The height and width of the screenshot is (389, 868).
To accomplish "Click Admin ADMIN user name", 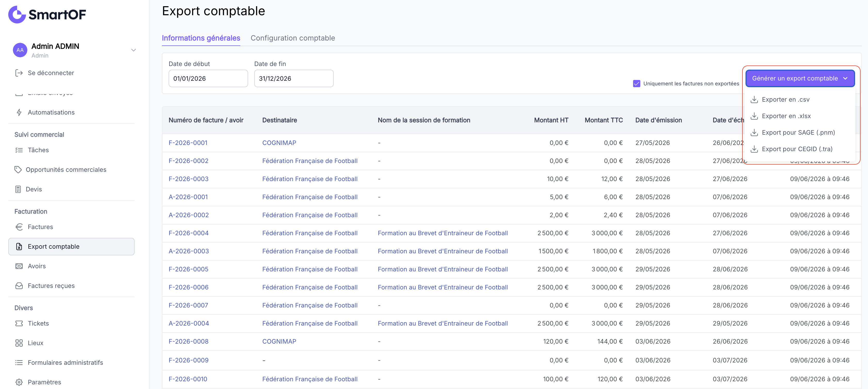I will click(55, 46).
